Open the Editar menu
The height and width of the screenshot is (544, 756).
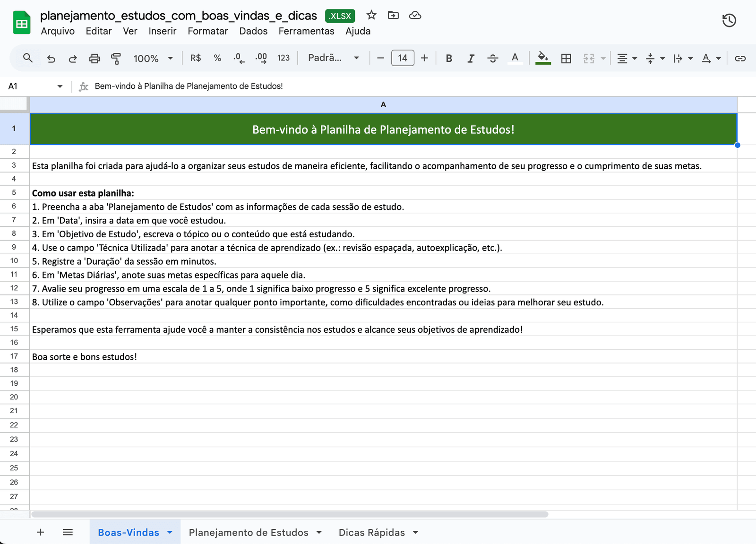(99, 31)
